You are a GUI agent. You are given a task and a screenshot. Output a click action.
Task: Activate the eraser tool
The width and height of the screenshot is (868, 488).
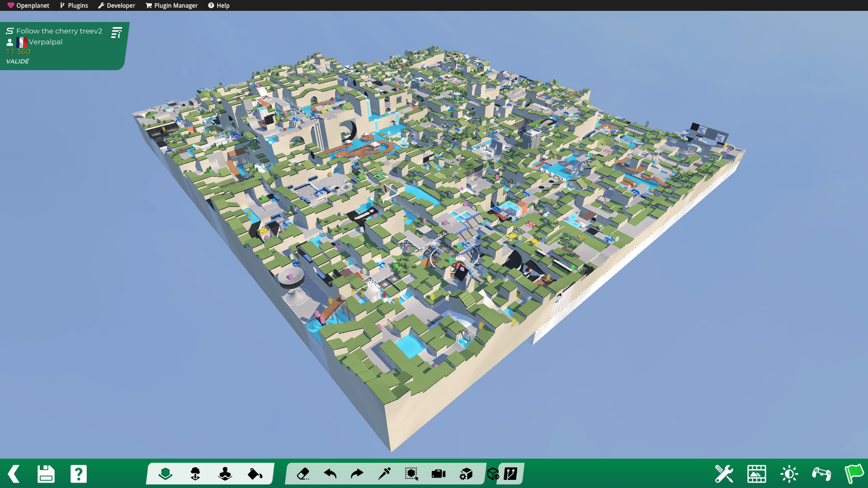pyautogui.click(x=303, y=474)
